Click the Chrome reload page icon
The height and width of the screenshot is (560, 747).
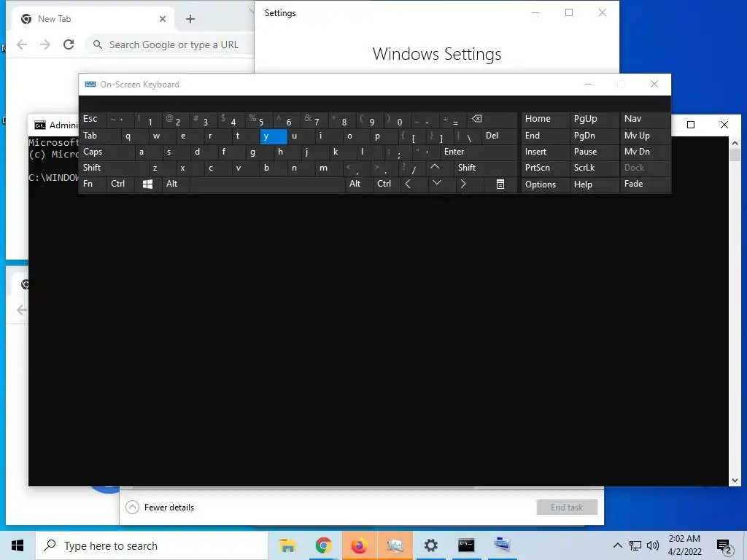click(x=69, y=44)
